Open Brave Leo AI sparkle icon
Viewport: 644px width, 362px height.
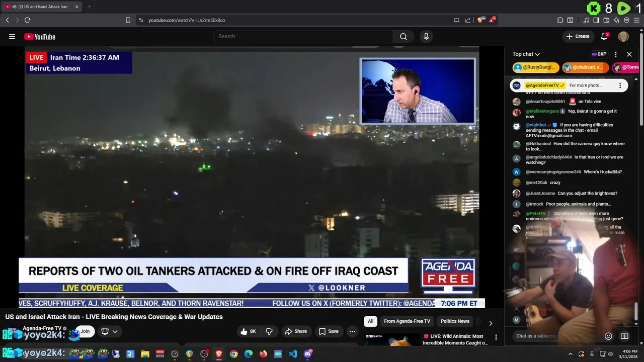(x=616, y=20)
